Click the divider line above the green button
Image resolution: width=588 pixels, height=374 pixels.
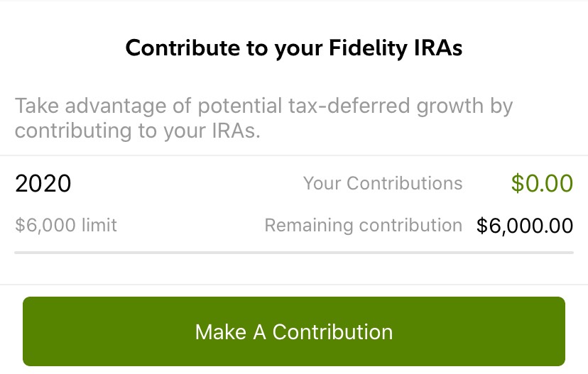tap(294, 285)
